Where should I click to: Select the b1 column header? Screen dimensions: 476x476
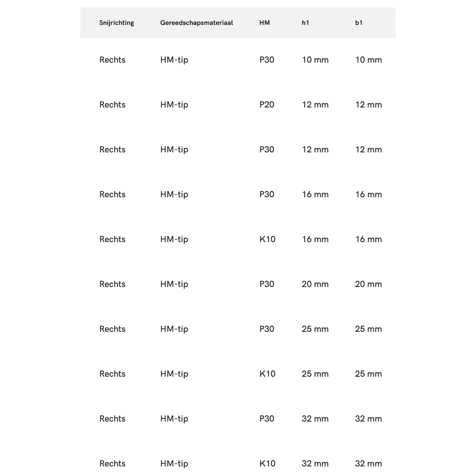pyautogui.click(x=359, y=23)
